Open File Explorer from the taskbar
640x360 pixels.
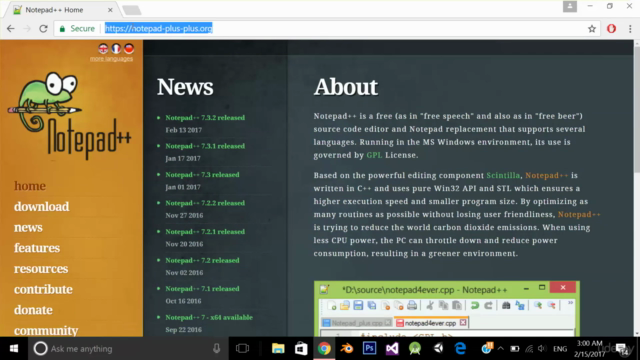pyautogui.click(x=278, y=349)
